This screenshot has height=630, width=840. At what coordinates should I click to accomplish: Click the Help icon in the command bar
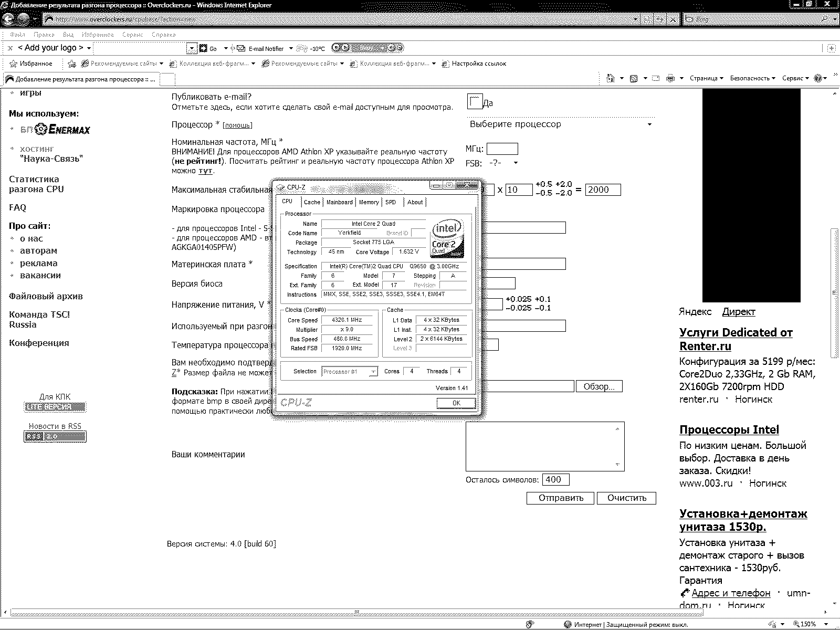[818, 78]
